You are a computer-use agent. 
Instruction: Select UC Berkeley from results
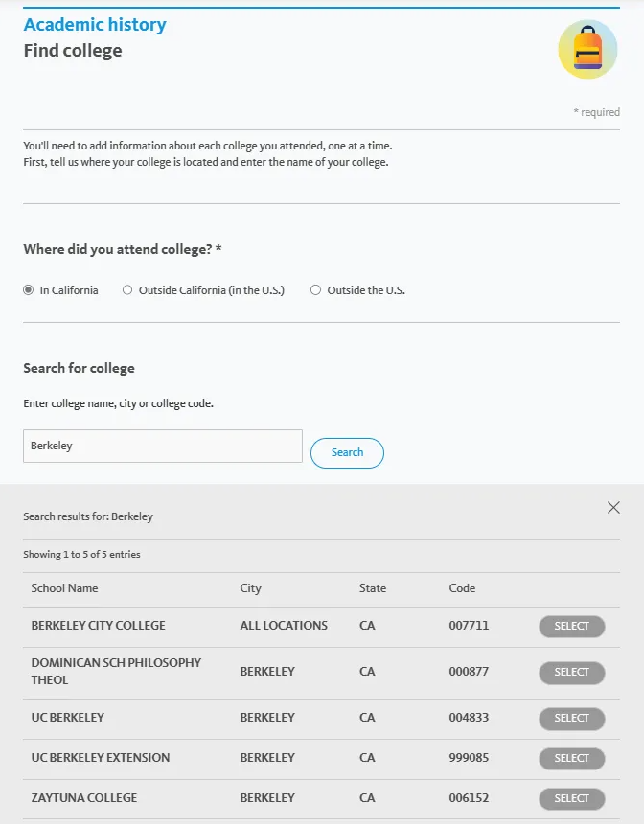[x=571, y=719]
